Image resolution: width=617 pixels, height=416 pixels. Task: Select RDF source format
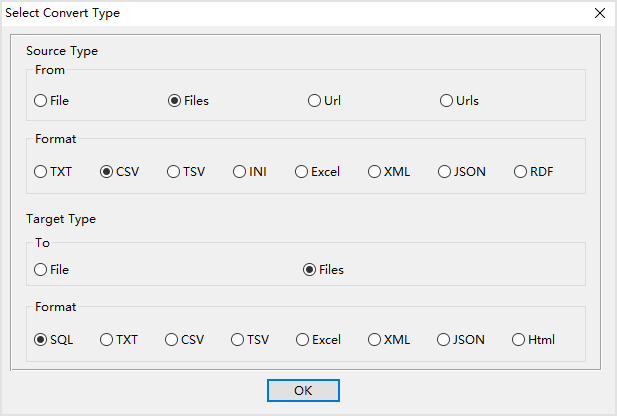coord(520,171)
